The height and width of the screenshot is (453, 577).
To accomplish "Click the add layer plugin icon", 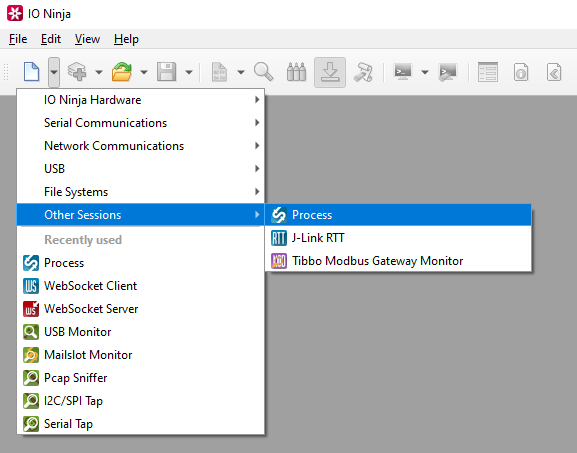I will [77, 72].
